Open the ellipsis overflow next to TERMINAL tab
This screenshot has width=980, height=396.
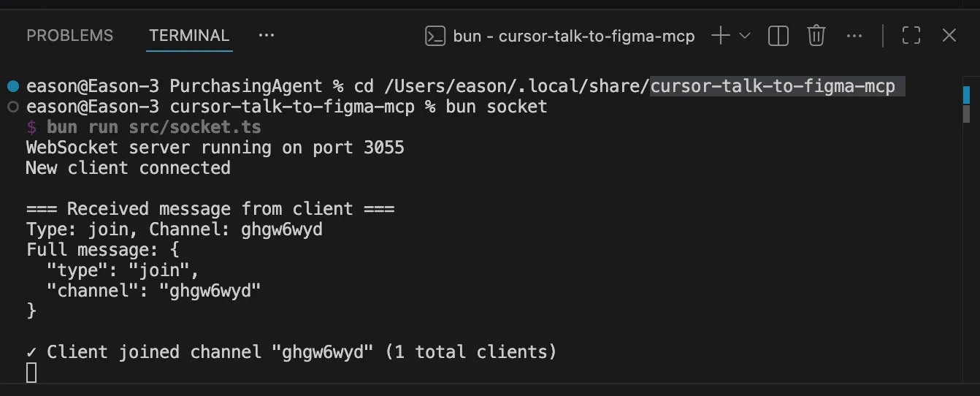tap(267, 35)
